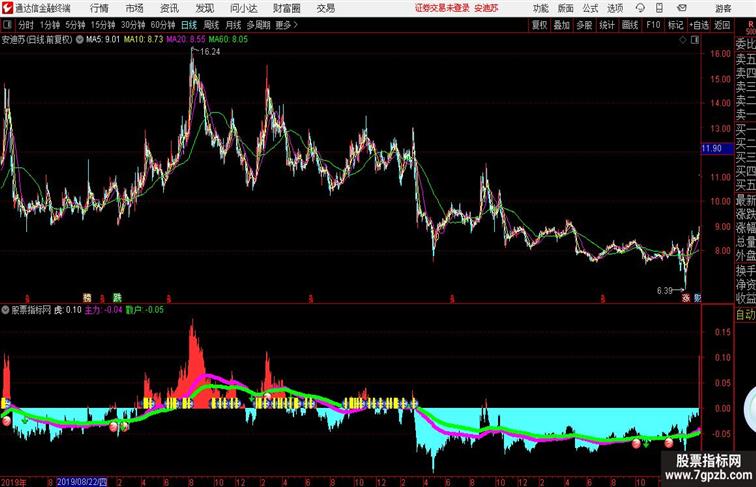756x487 pixels.
Task: Click the mobile phone icon
Action: pos(659,8)
